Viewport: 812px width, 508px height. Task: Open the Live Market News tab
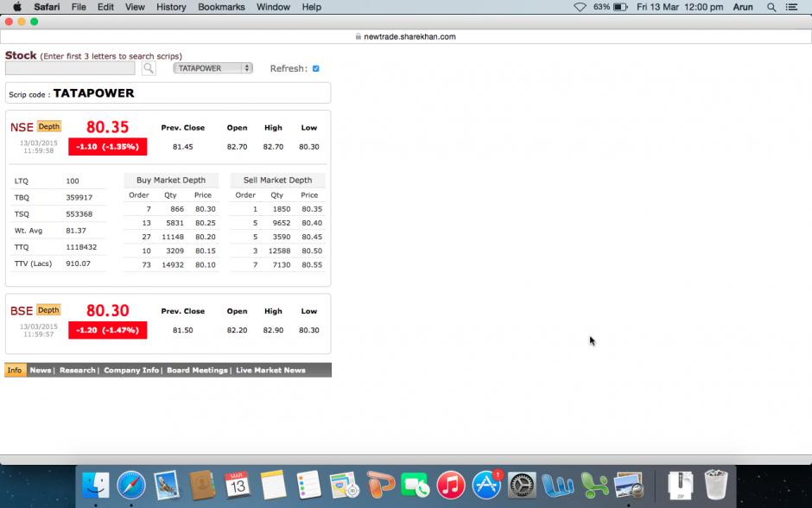pos(270,371)
